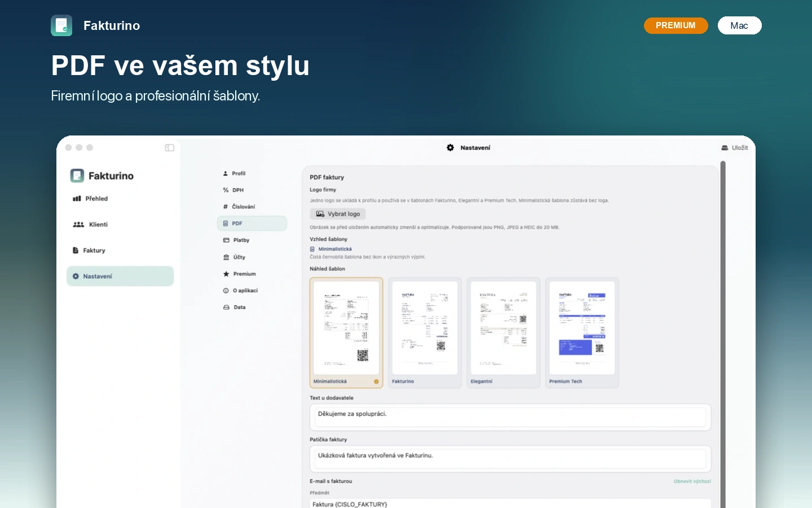812x508 pixels.
Task: Click the Vzhled šablony label
Action: [x=329, y=239]
